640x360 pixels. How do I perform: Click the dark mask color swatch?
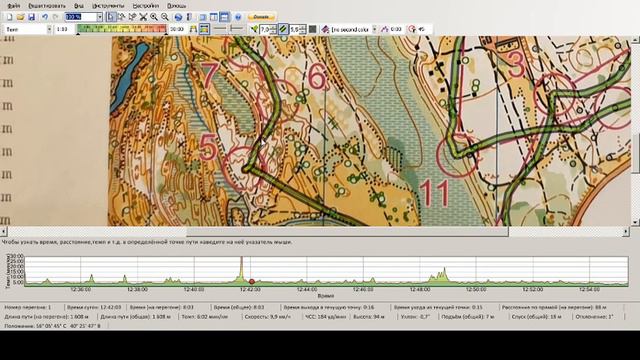(312, 29)
